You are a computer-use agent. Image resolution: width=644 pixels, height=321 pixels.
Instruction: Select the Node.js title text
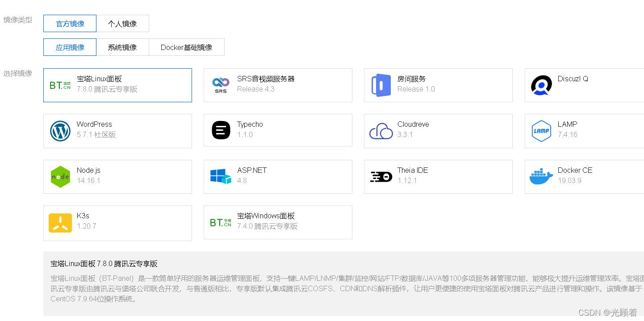tap(88, 171)
